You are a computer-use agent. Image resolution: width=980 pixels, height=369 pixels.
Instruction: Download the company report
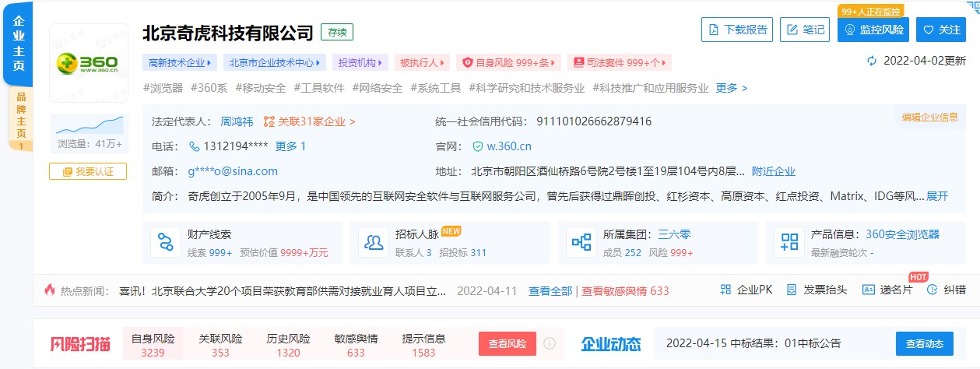pyautogui.click(x=737, y=30)
